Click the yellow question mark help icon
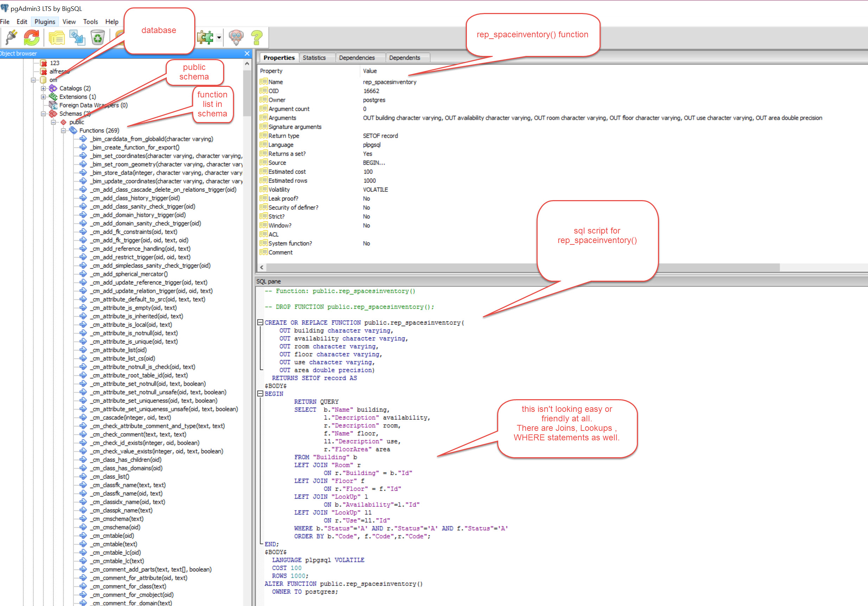Viewport: 868px width, 606px height. (x=257, y=37)
